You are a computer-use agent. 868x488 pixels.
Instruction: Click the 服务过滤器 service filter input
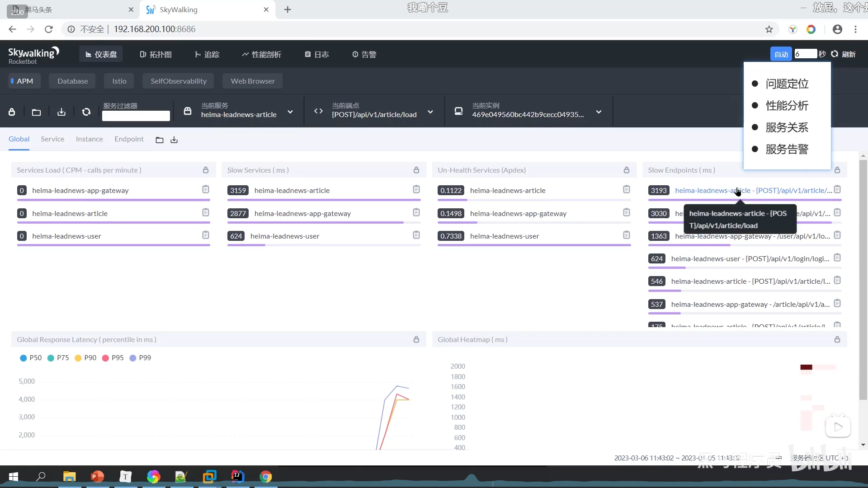tap(136, 116)
